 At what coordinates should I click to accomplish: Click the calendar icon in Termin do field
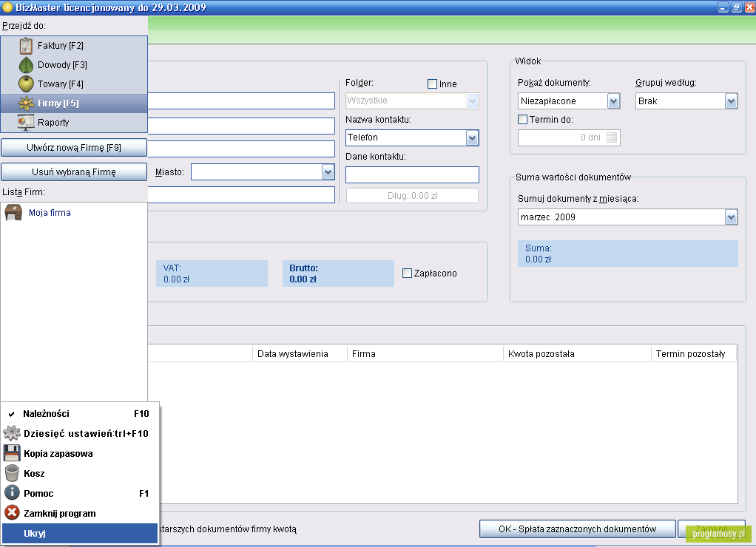[611, 137]
